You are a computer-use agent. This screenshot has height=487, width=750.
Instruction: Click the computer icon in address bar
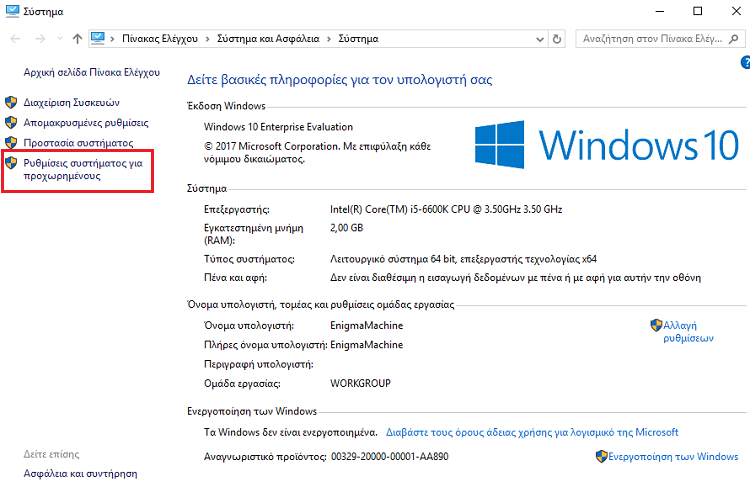coord(98,38)
